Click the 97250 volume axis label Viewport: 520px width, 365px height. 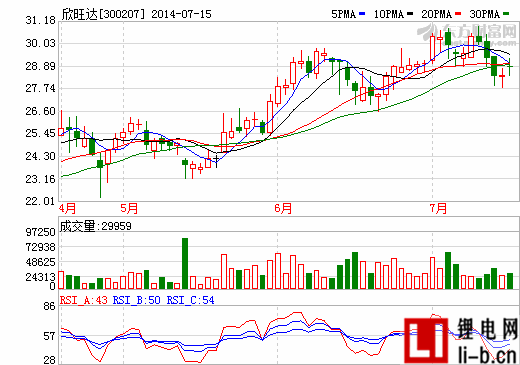(41, 232)
